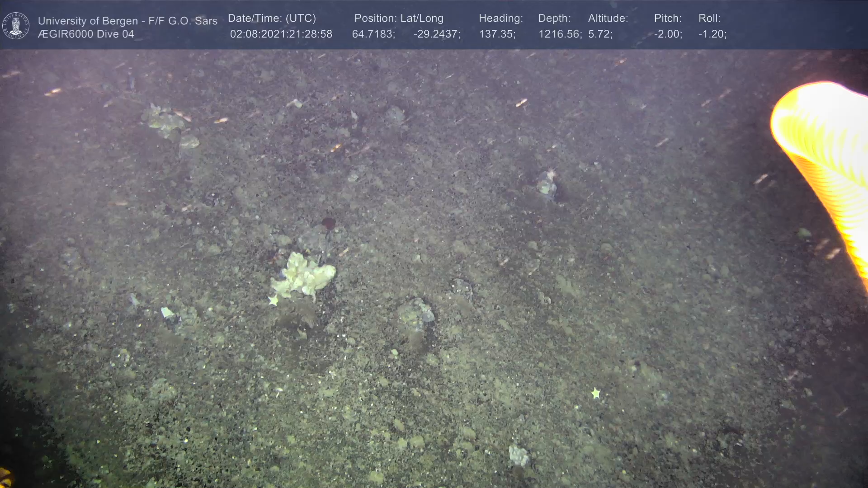
Task: Click the small starfish beside the pale sponge
Action: [x=273, y=300]
